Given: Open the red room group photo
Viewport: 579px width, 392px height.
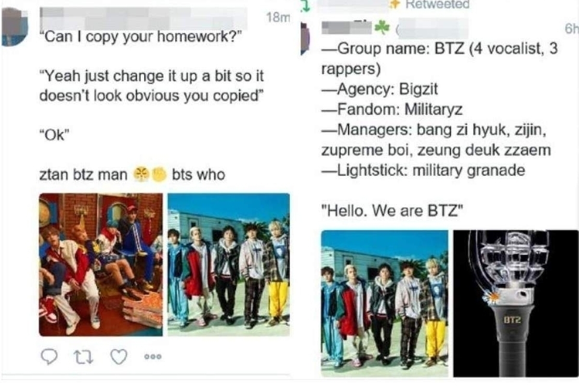Looking at the screenshot, I should pyautogui.click(x=101, y=264).
